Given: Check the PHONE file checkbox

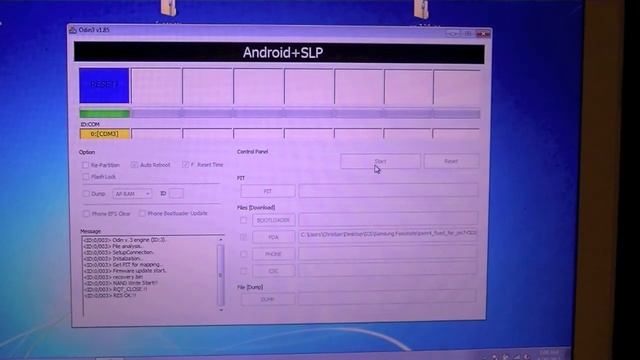Looking at the screenshot, I should [x=243, y=254].
